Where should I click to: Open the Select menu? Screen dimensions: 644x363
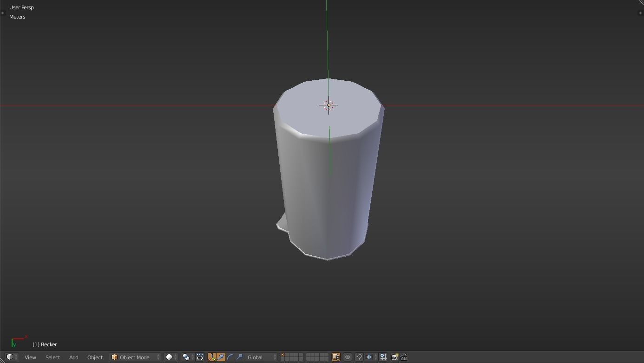click(53, 357)
